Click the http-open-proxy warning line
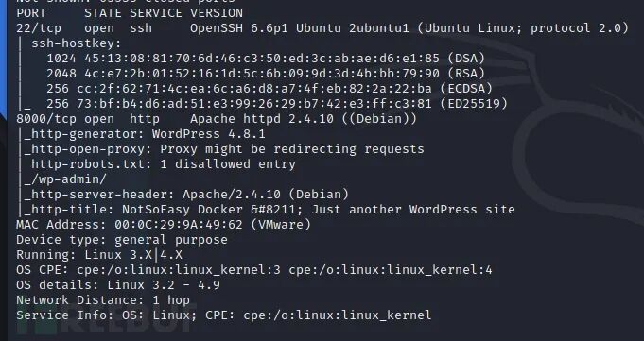The width and height of the screenshot is (644, 341). pyautogui.click(x=224, y=149)
